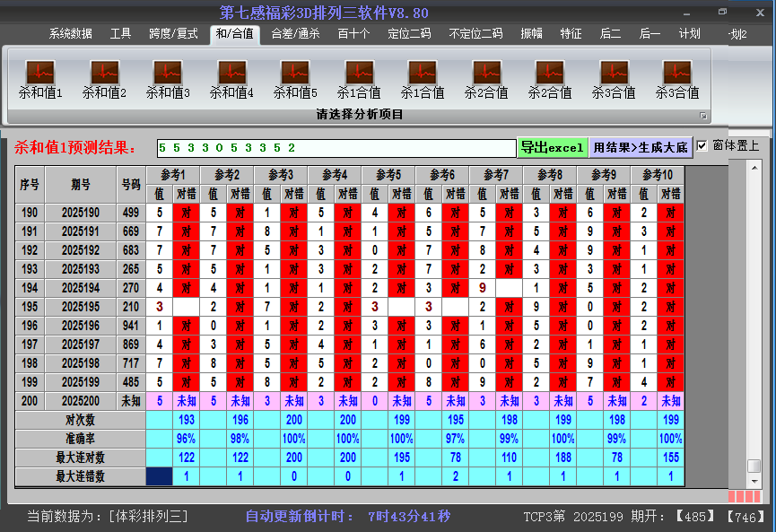Click the 193 correct-count cell
776x532 pixels.
(186, 420)
